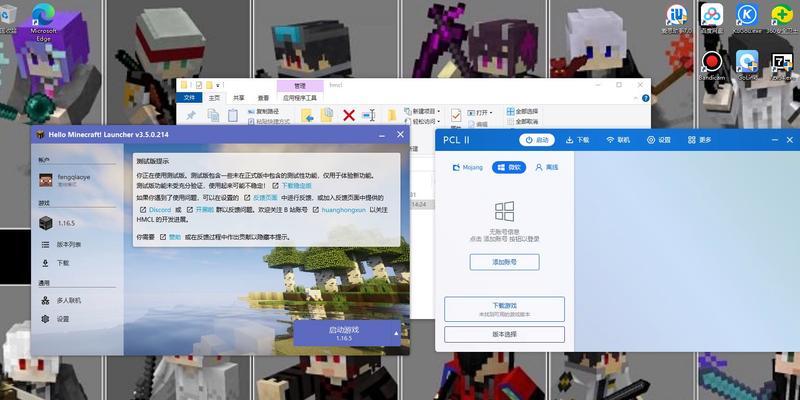
Task: Click the paste clipboard icon in Explorer
Action: [233, 115]
